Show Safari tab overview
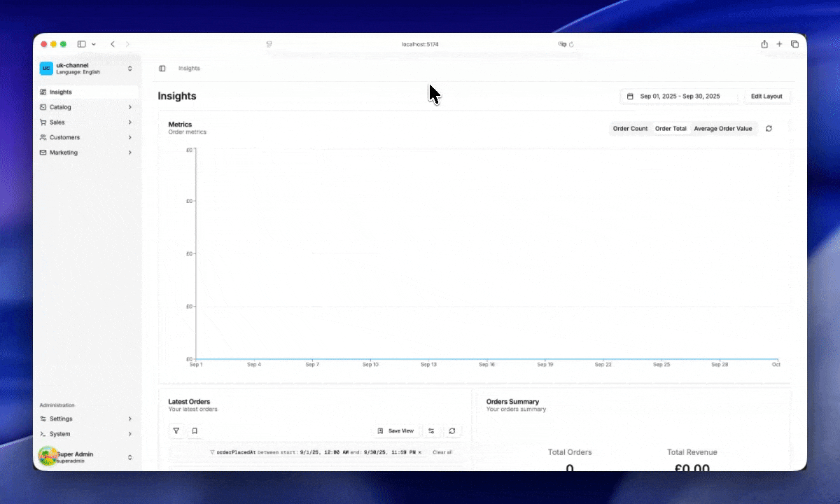This screenshot has height=504, width=840. coord(794,44)
